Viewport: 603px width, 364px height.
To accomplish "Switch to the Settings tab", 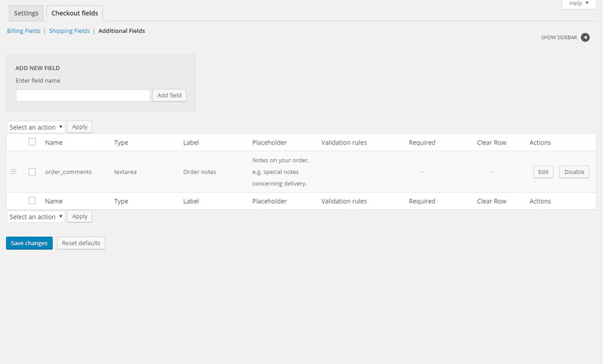I will coord(26,13).
